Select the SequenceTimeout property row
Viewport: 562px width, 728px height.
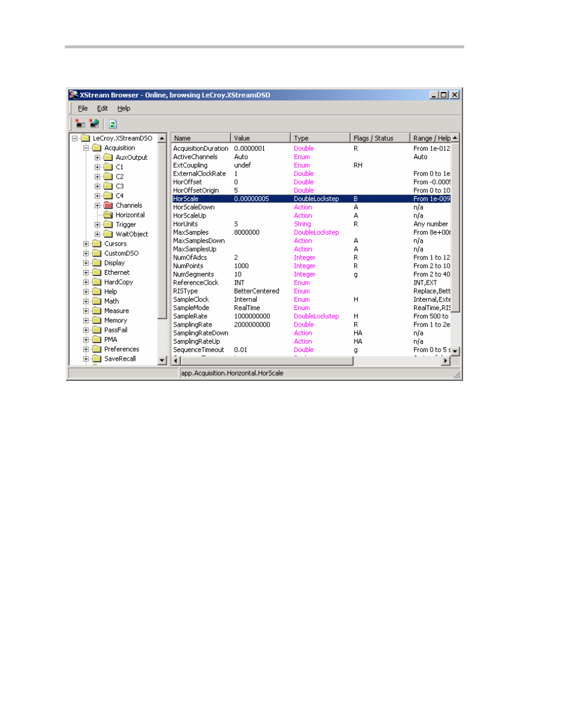tap(311, 350)
